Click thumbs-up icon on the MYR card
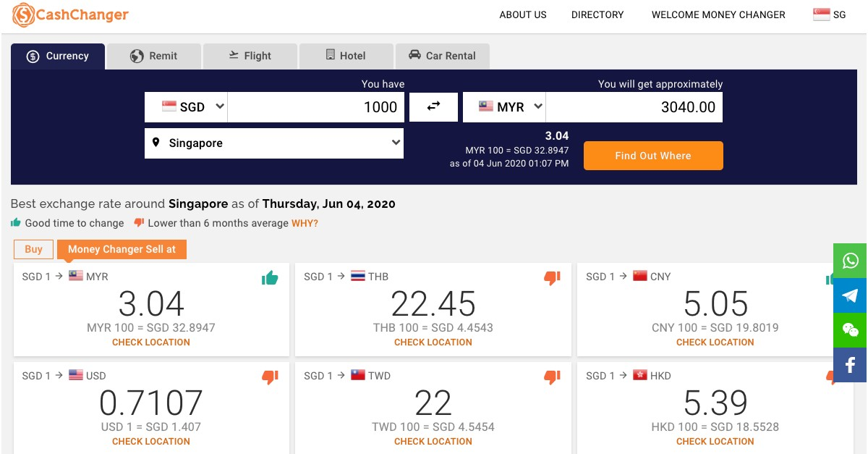Screen dimensions: 868x454 click(270, 277)
